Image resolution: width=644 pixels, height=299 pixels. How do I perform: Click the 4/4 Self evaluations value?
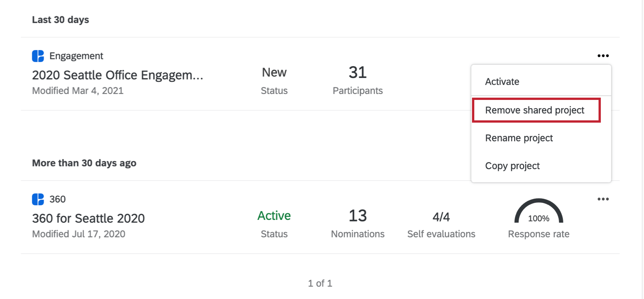click(441, 217)
